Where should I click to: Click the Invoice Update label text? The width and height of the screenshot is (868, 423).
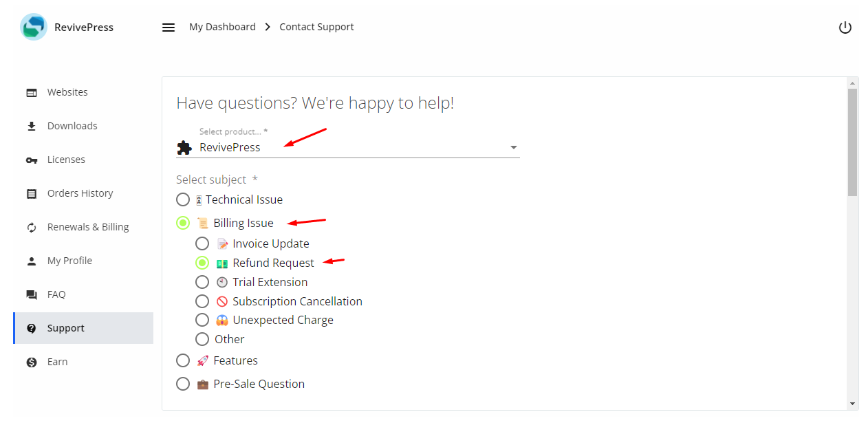click(271, 243)
